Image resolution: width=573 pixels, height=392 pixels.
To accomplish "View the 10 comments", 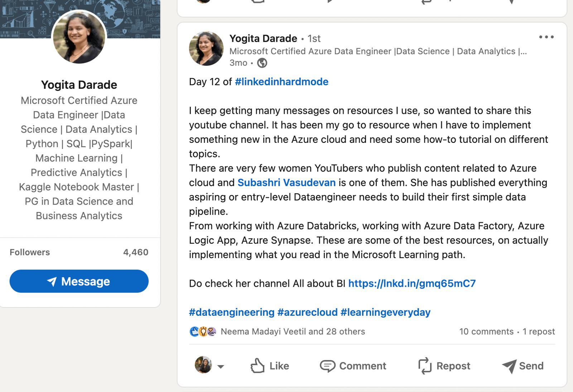I will coord(486,331).
